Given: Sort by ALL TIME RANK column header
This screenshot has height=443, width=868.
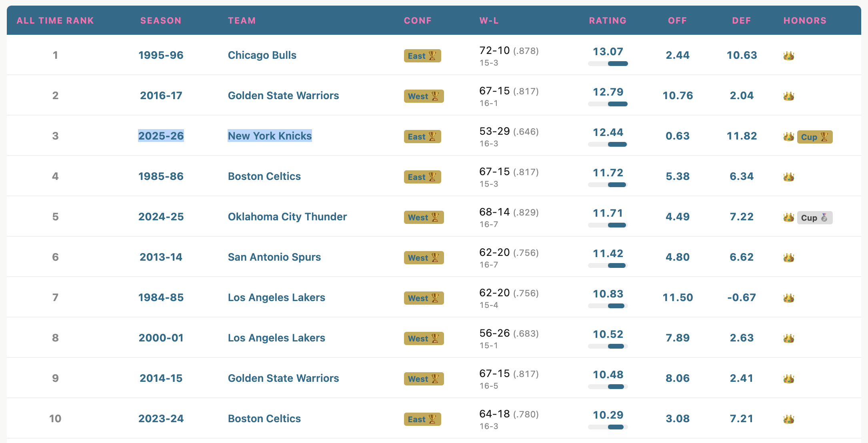Looking at the screenshot, I should click(55, 20).
